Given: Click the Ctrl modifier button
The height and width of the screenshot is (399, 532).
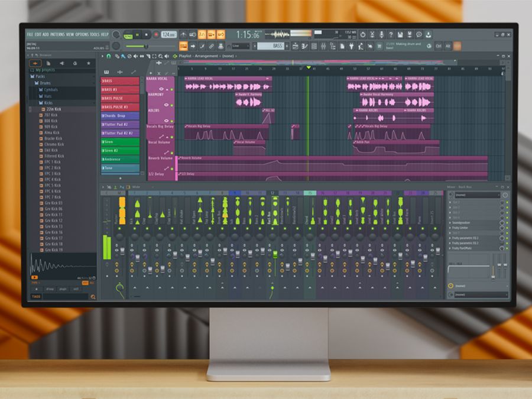Looking at the screenshot, I should tap(439, 46).
